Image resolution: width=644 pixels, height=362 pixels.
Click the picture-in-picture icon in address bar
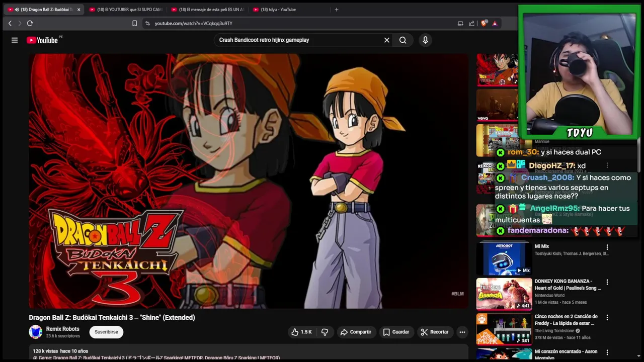pyautogui.click(x=460, y=23)
